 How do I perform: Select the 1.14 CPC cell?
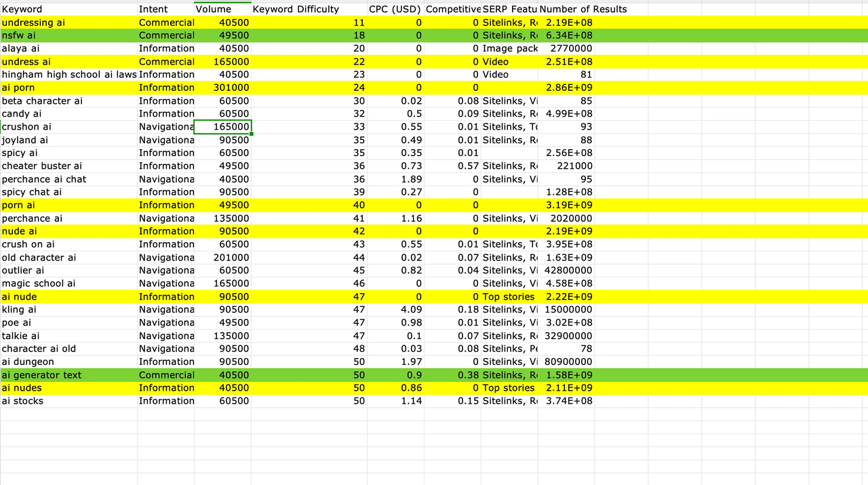[x=395, y=401]
